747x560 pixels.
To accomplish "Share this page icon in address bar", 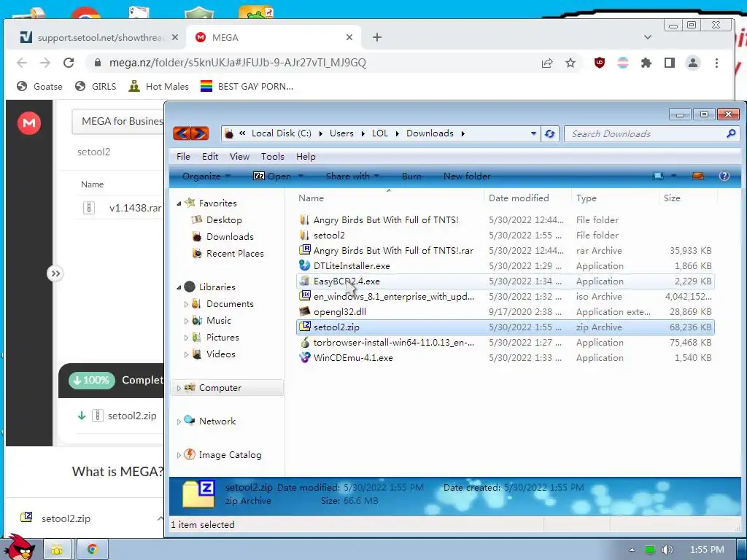I will pos(547,63).
